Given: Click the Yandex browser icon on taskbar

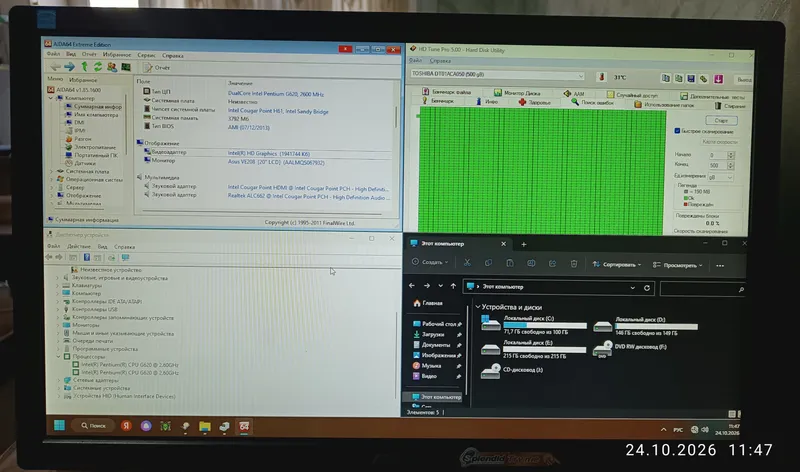Looking at the screenshot, I should (x=126, y=426).
